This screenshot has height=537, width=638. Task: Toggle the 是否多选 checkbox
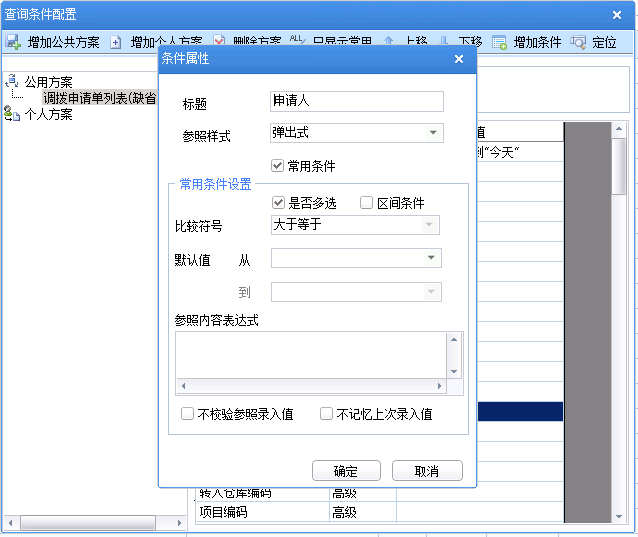(278, 203)
